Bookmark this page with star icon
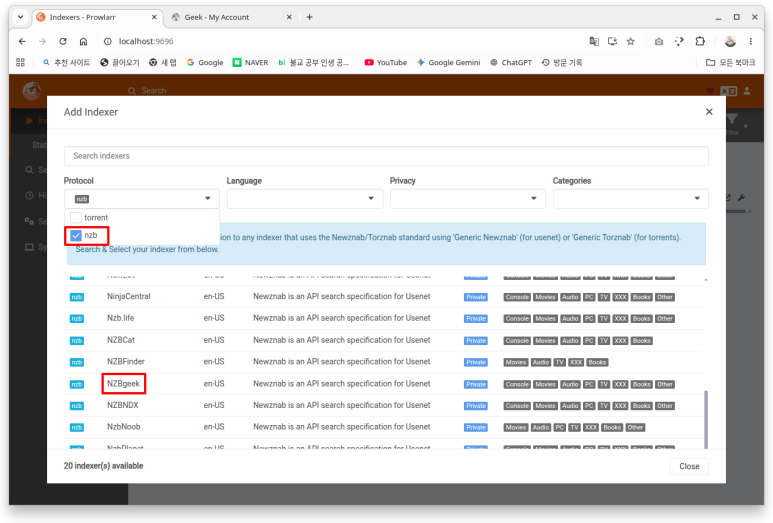The height and width of the screenshot is (523, 773). tap(631, 41)
